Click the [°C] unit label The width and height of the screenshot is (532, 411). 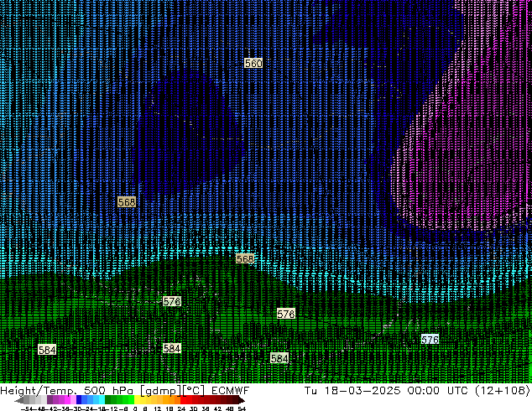pyautogui.click(x=194, y=391)
